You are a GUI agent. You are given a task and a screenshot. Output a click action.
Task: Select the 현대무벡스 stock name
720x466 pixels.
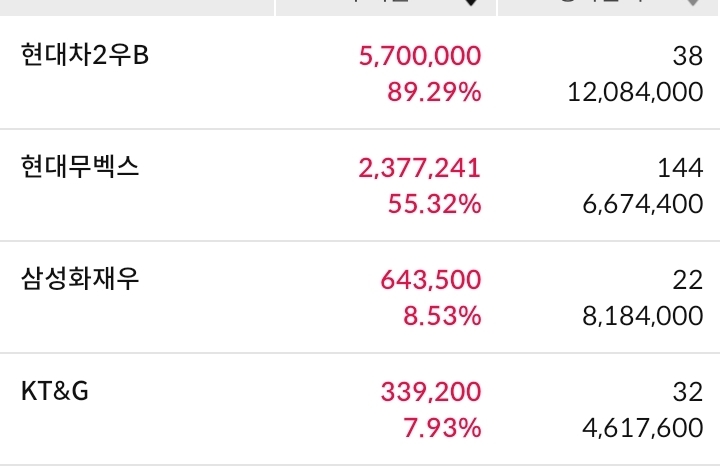(x=80, y=167)
